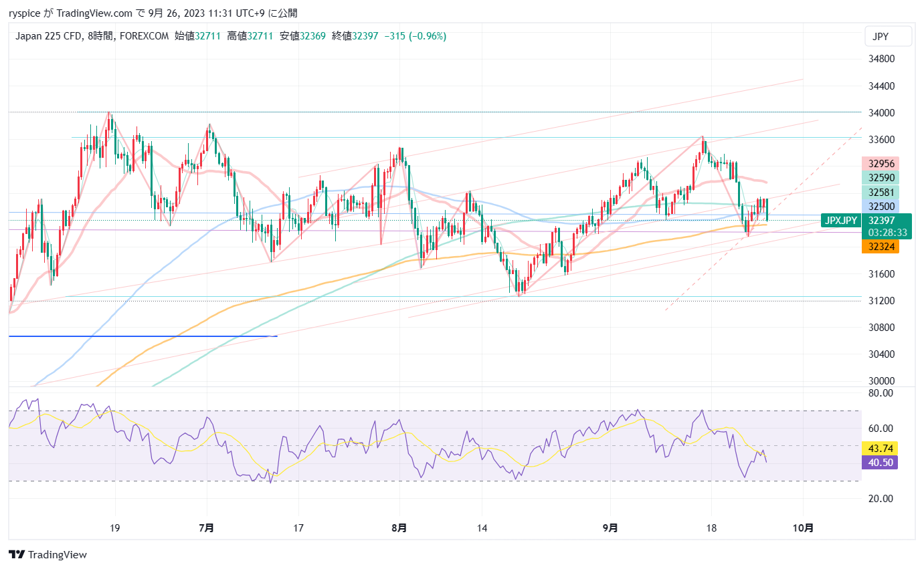
Task: Click the orange 32324 price label
Action: click(x=880, y=247)
